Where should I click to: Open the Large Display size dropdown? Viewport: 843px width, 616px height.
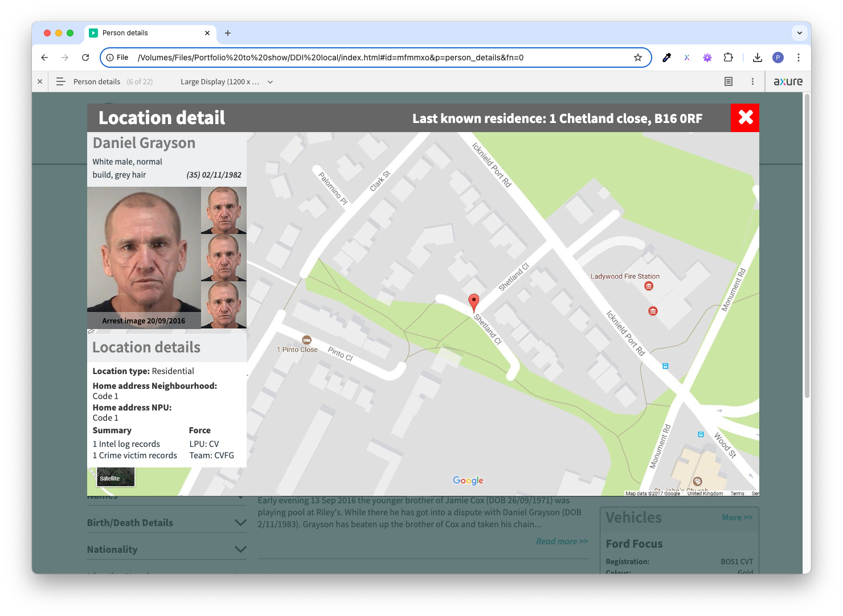pos(227,81)
